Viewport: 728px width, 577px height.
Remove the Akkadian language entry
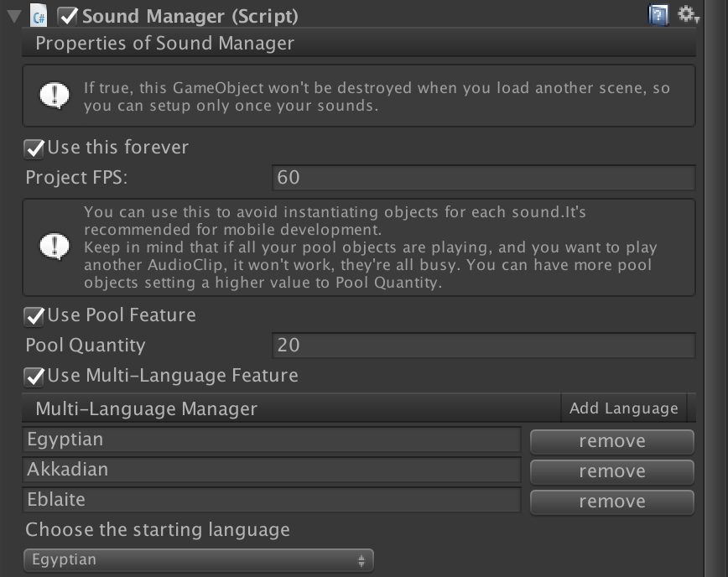611,471
